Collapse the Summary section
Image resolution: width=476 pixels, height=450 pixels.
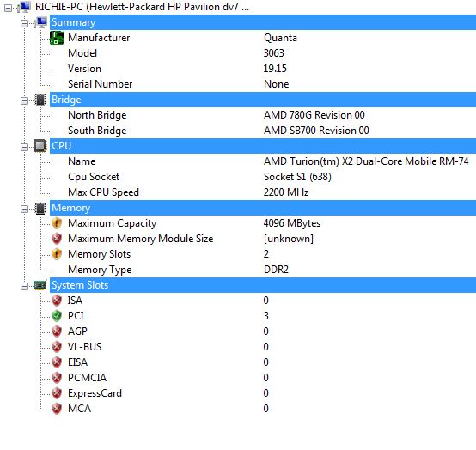pos(24,24)
